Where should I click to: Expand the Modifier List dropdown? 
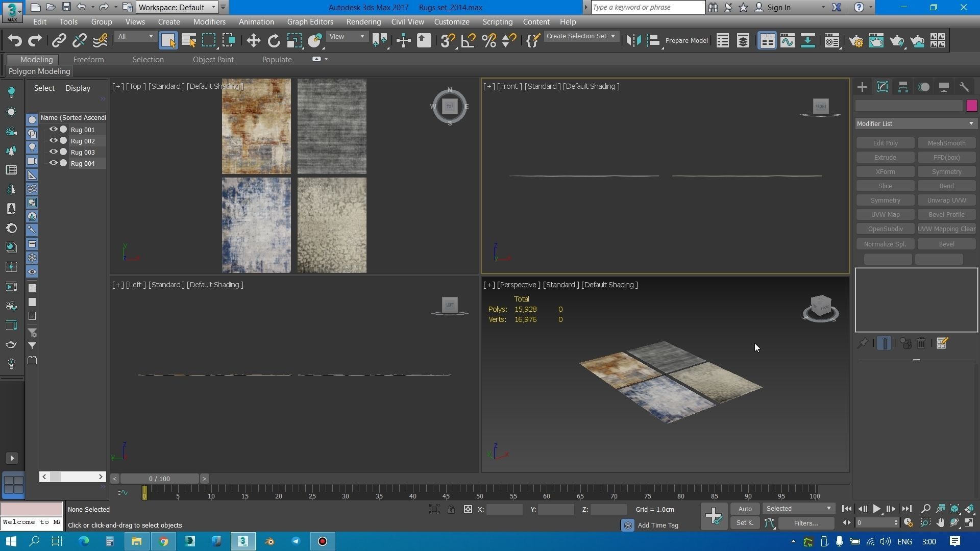(916, 124)
